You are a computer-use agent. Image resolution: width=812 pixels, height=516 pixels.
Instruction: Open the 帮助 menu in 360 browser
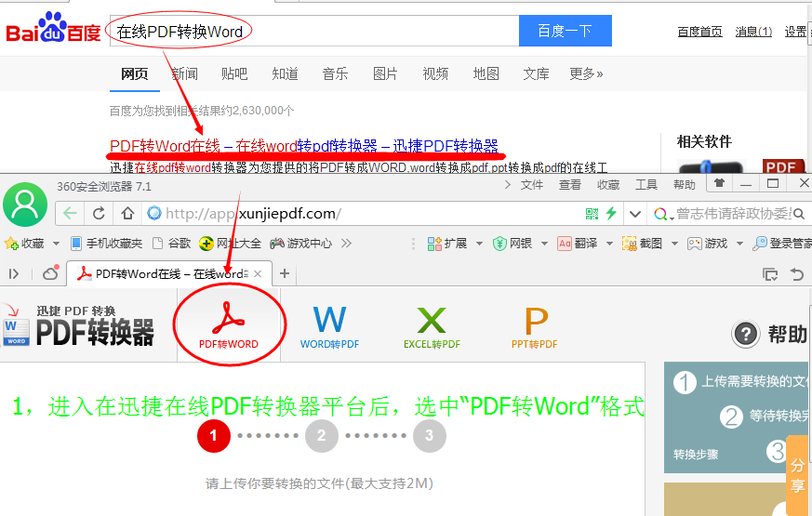(x=684, y=185)
